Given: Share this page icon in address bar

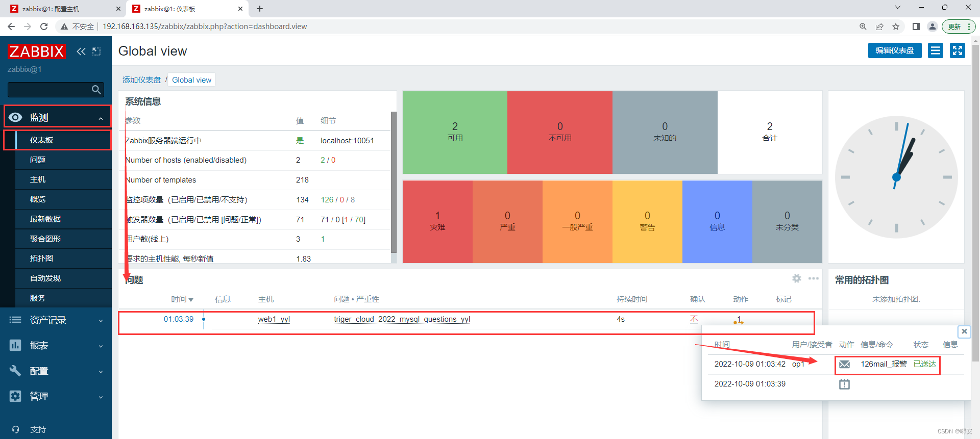Looking at the screenshot, I should coord(879,27).
